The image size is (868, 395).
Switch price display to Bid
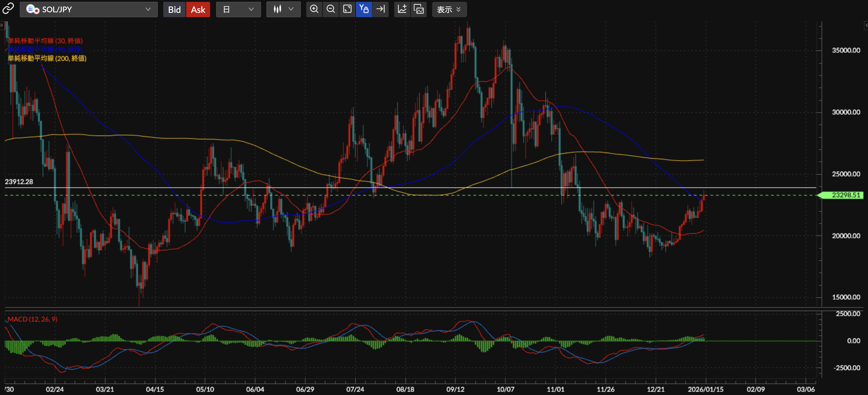(174, 10)
